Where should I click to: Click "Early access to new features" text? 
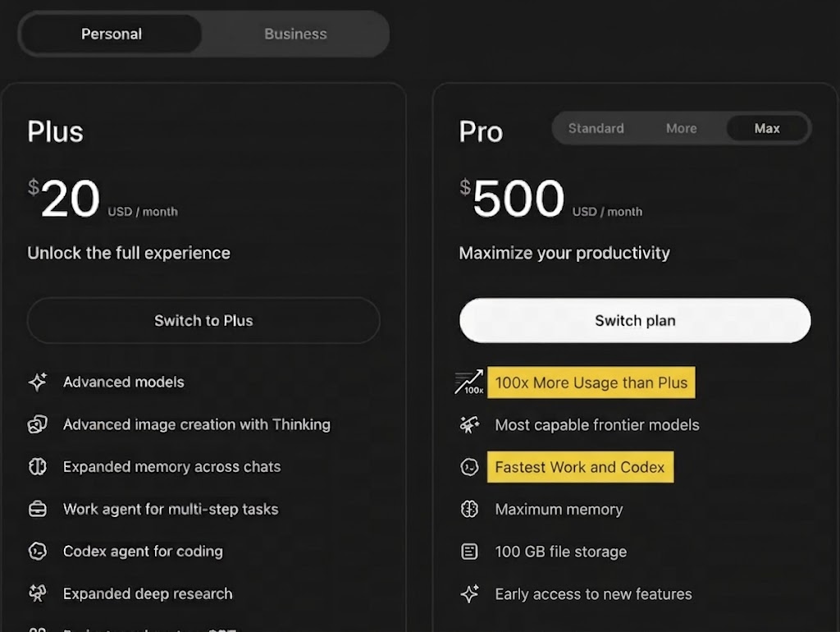click(594, 594)
